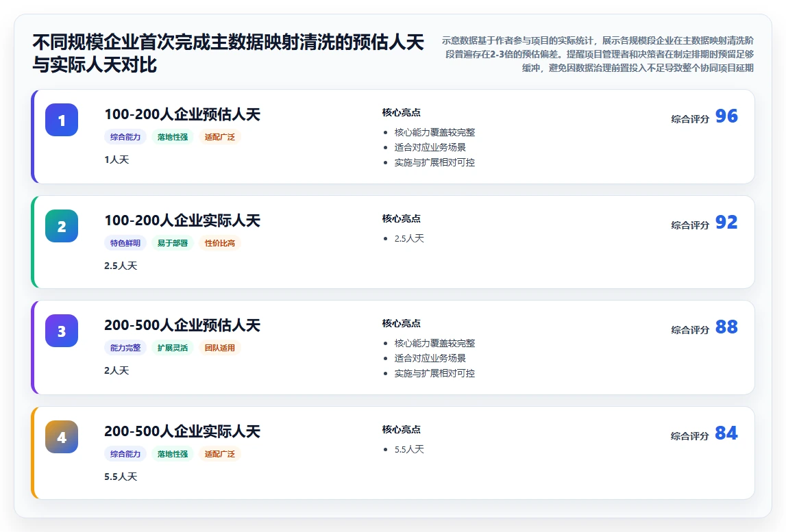
Task: Click the 扩展灵活 tag
Action: coord(173,348)
